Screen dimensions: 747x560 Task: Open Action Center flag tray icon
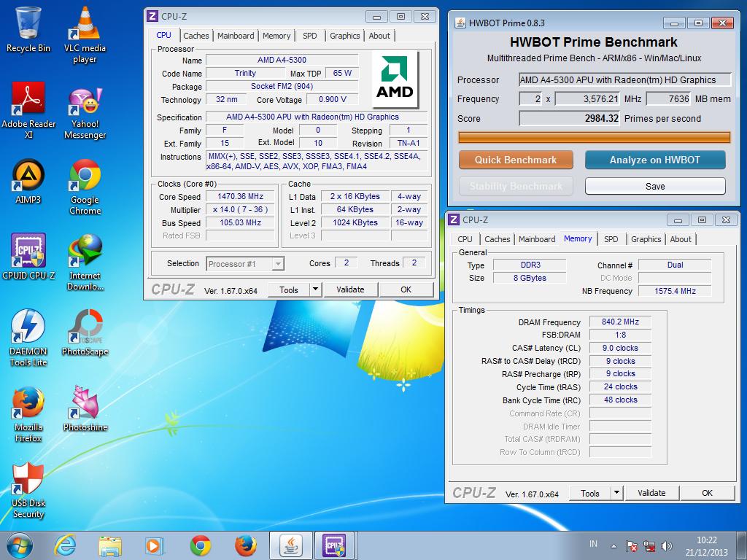(x=631, y=546)
